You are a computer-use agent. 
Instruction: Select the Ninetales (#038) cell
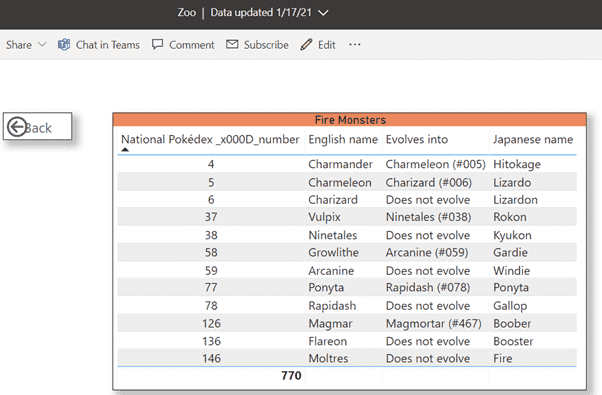tap(428, 217)
